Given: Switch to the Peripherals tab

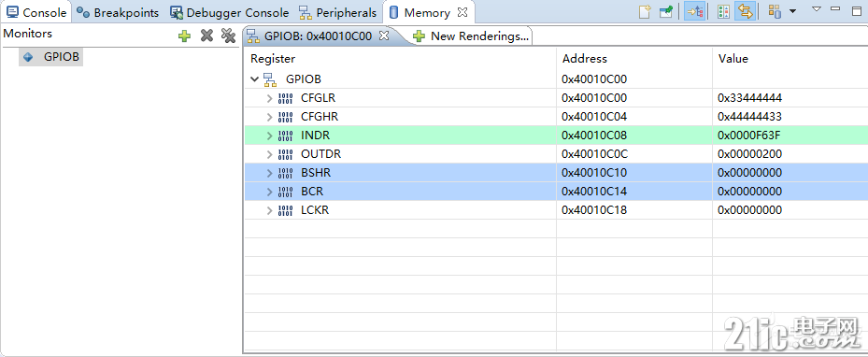Looking at the screenshot, I should [337, 12].
